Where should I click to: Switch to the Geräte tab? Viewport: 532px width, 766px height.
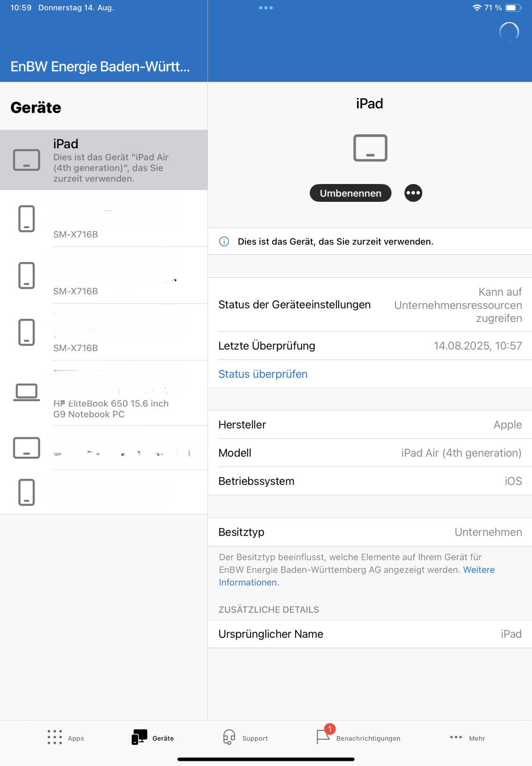click(x=153, y=738)
